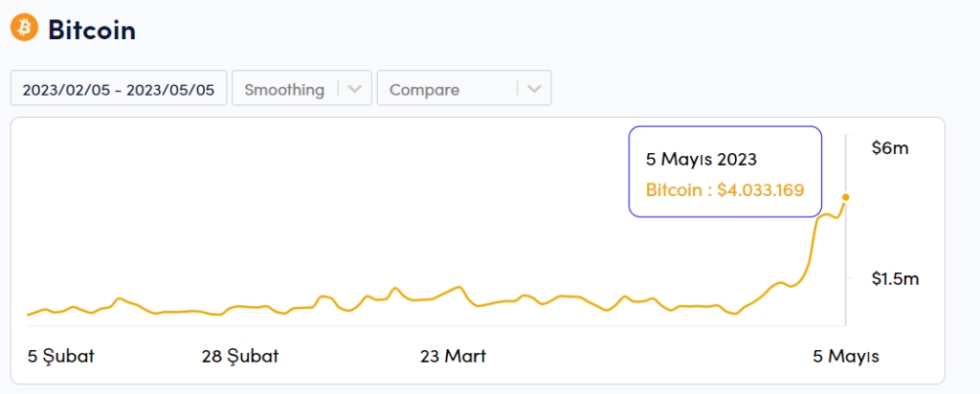Click the 5 Mayıs 2023 tooltip box
Viewport: 980px width, 394px height.
click(x=724, y=172)
